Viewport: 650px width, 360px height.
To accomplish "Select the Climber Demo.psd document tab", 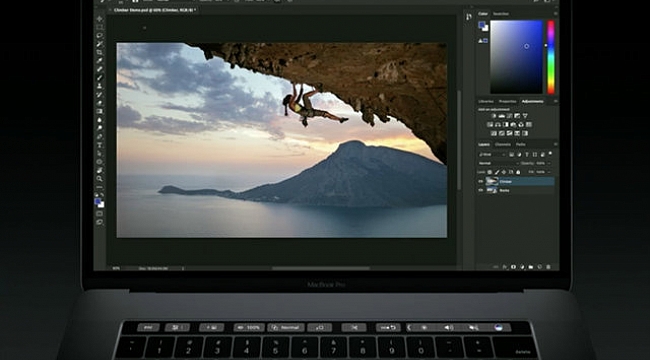I will click(x=154, y=10).
